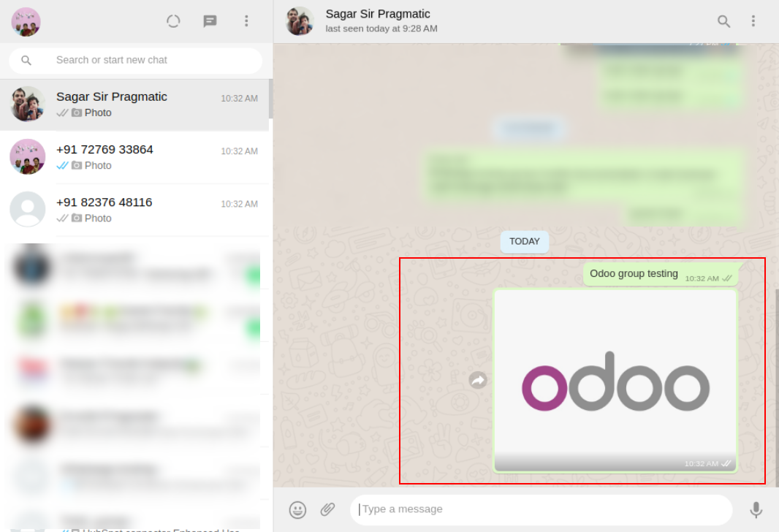Open the +91 72769 33864 chat
The width and height of the screenshot is (779, 532).
pyautogui.click(x=134, y=157)
